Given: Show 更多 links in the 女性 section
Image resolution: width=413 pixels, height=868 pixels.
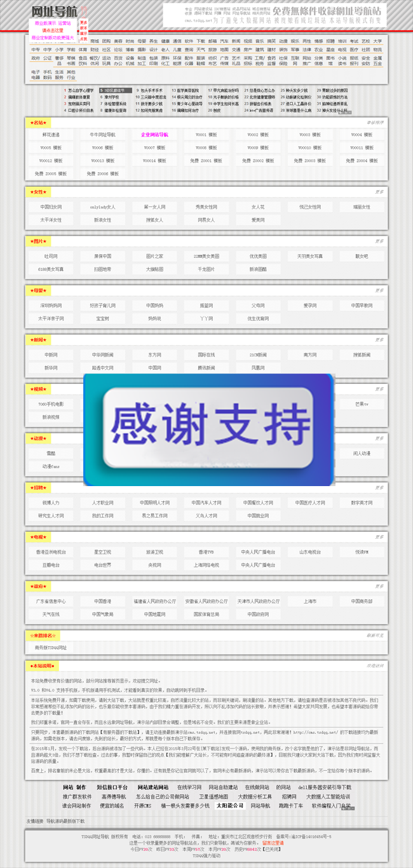Looking at the screenshot, I should point(379,191).
